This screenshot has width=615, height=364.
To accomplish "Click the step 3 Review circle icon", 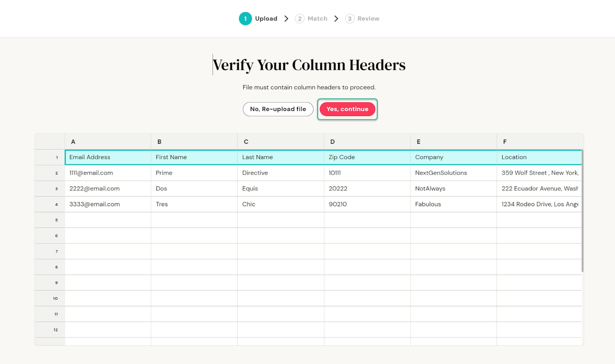I will pyautogui.click(x=350, y=19).
